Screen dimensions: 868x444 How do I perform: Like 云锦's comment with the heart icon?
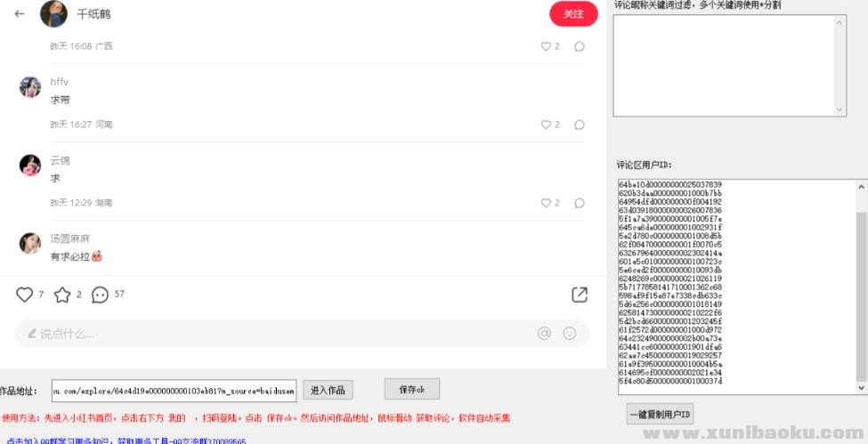[546, 203]
